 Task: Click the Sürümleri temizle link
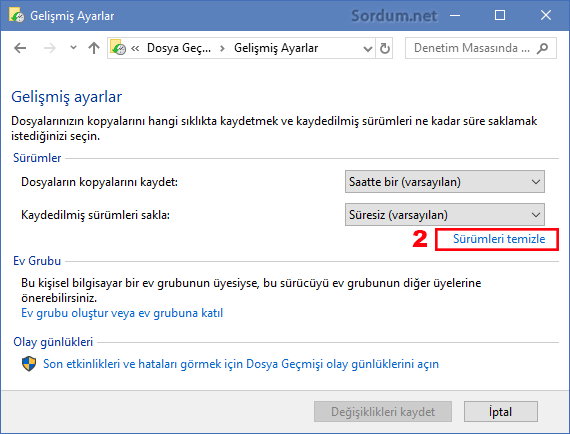(x=499, y=239)
